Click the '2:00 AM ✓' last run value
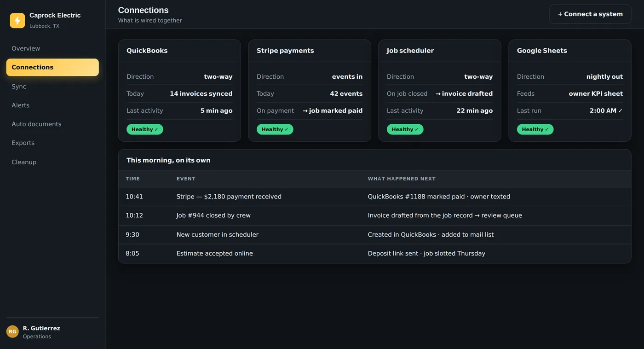Viewport: 644px width, 349px height. [606, 111]
